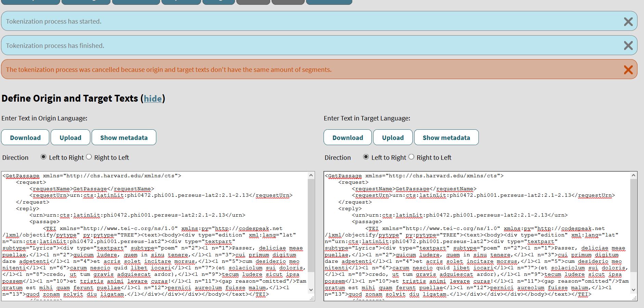Click Download under origin language text
This screenshot has height=308, width=644.
[x=25, y=137]
